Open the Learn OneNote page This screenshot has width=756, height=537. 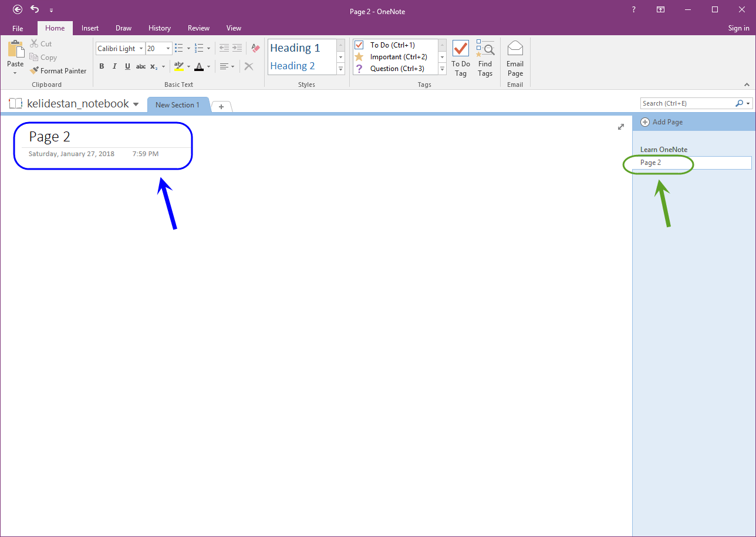pyautogui.click(x=664, y=150)
